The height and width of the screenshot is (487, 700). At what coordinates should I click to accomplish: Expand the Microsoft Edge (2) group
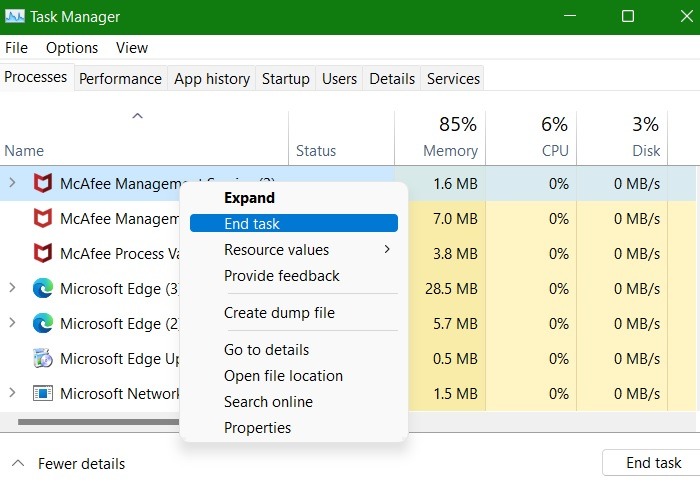click(x=12, y=323)
